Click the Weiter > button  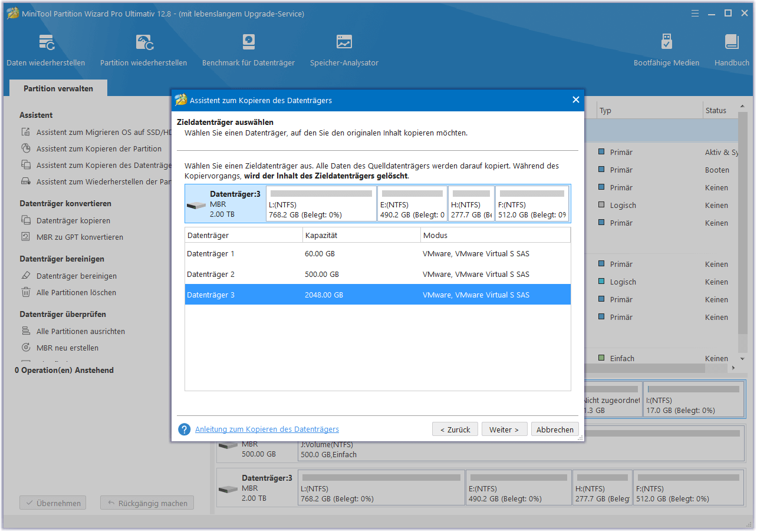click(504, 429)
